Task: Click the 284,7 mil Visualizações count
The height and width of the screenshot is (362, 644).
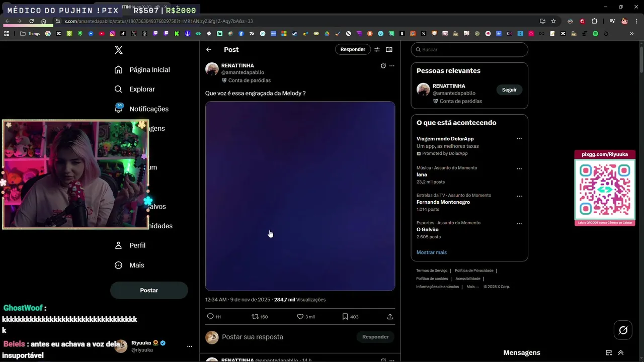Action: [x=300, y=300]
